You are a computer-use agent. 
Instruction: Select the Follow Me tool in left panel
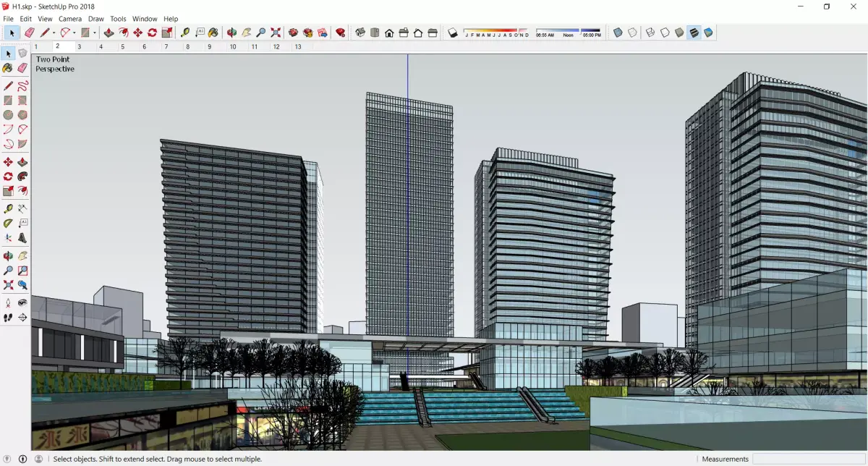pos(22,176)
